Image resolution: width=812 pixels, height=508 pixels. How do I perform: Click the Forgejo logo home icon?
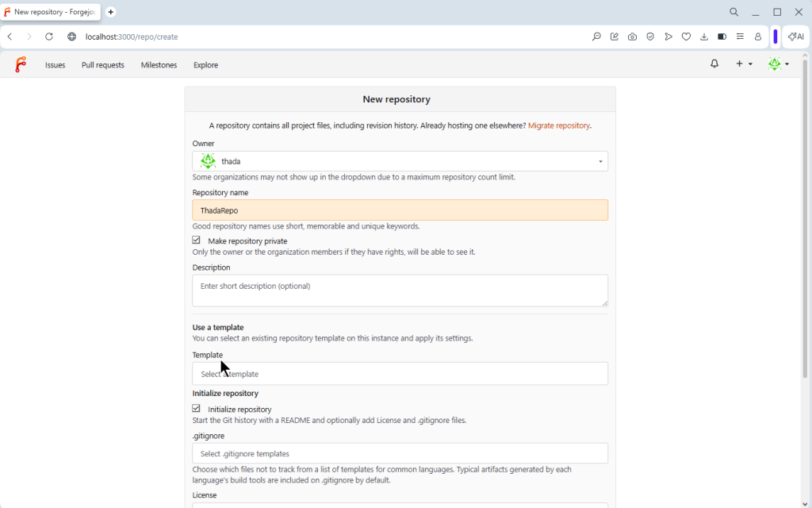click(21, 65)
